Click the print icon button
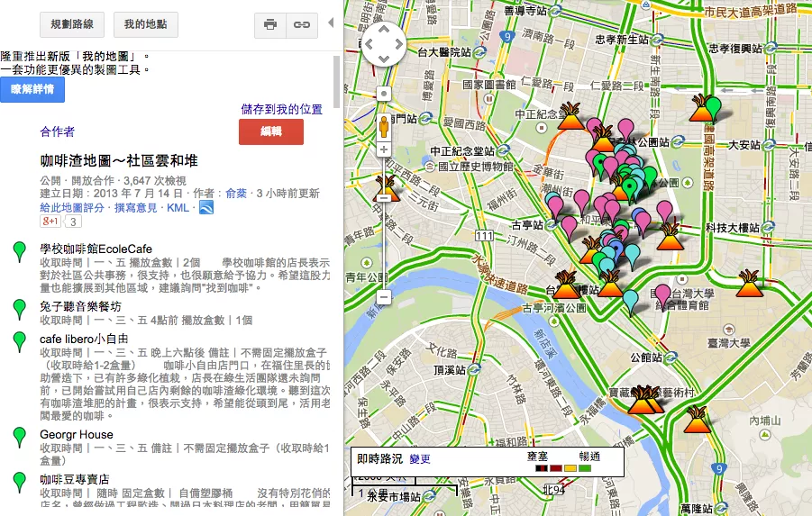The height and width of the screenshot is (516, 812). coord(269,24)
